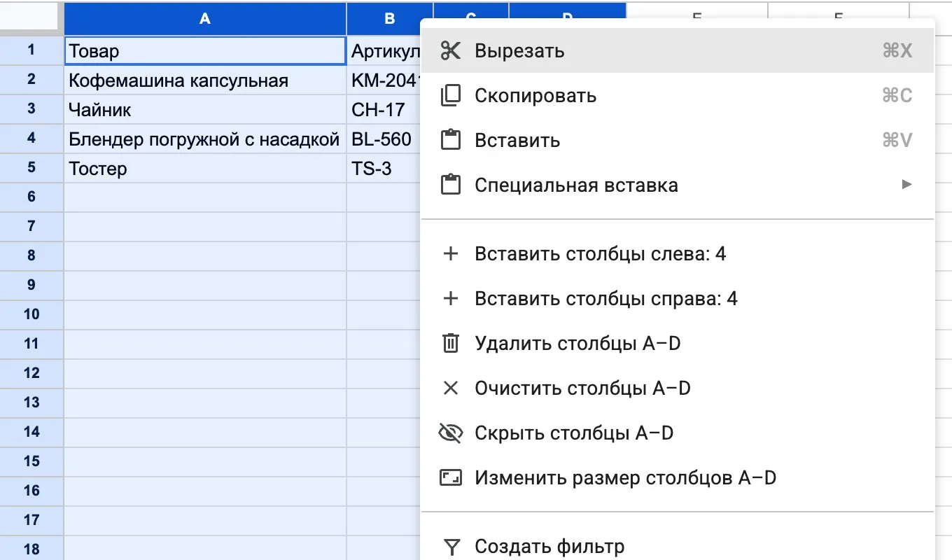
Task: Select cell containing Чайник
Action: click(205, 109)
